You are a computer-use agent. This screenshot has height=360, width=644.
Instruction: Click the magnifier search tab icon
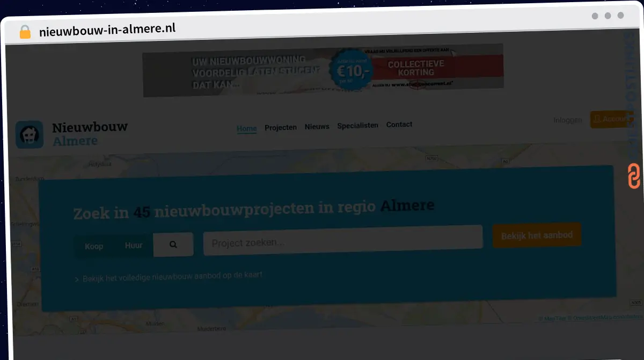click(173, 244)
